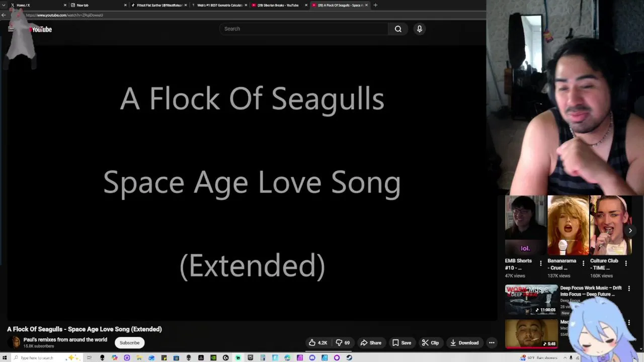644x362 pixels.
Task: Show hidden system tray icons
Action: 565,357
